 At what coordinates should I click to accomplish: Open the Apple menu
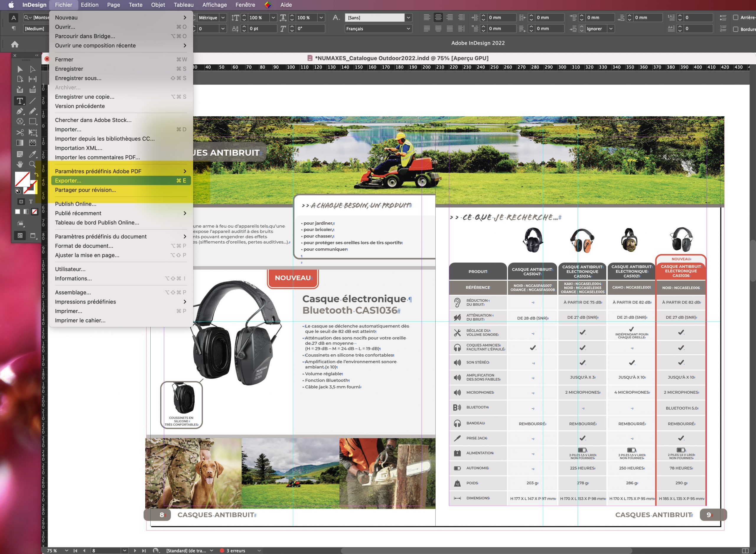click(11, 5)
